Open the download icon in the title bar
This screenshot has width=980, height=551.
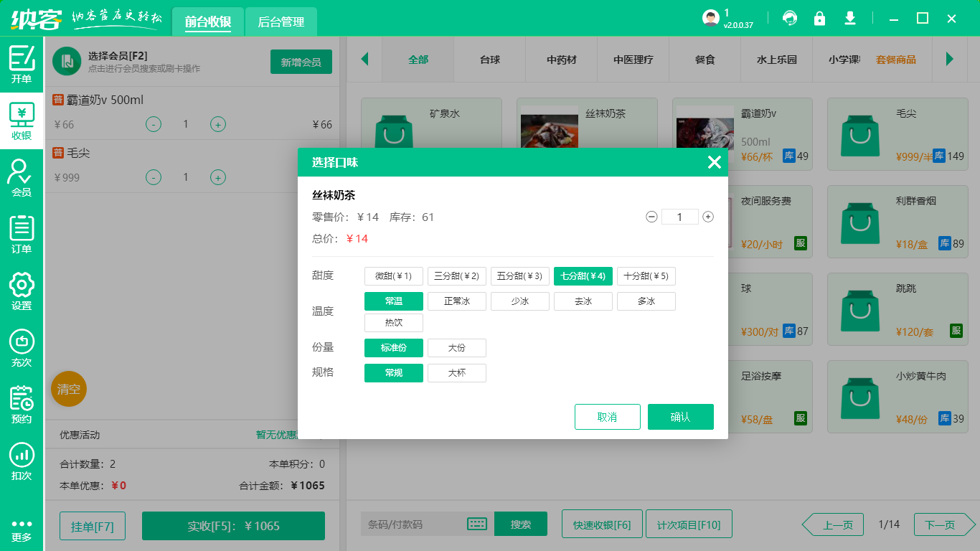click(x=850, y=17)
